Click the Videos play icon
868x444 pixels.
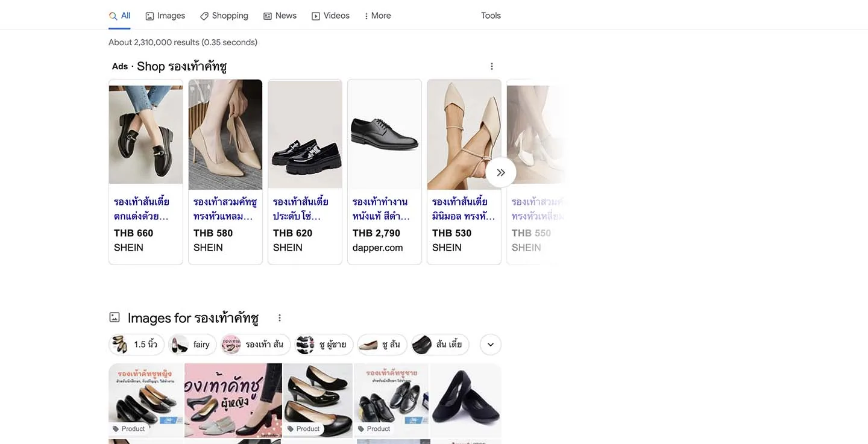315,15
